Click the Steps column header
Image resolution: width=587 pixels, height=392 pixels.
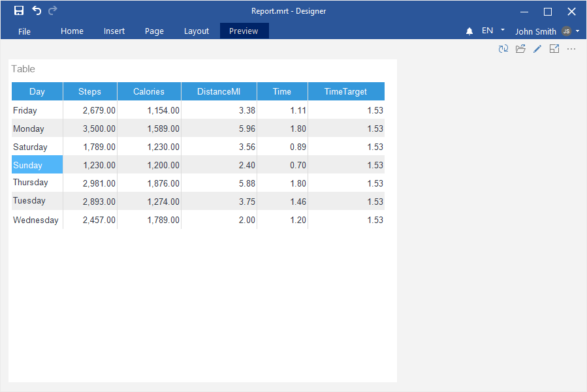click(90, 91)
